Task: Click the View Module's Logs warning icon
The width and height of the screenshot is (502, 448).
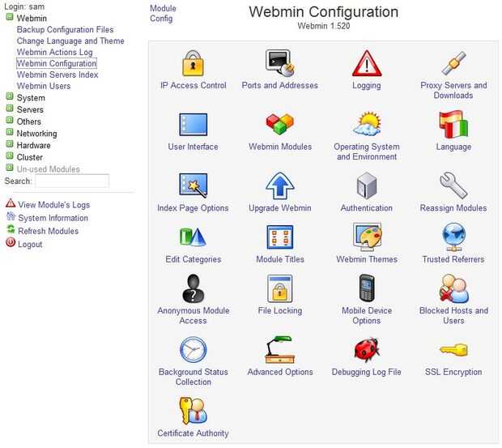Action: point(11,203)
